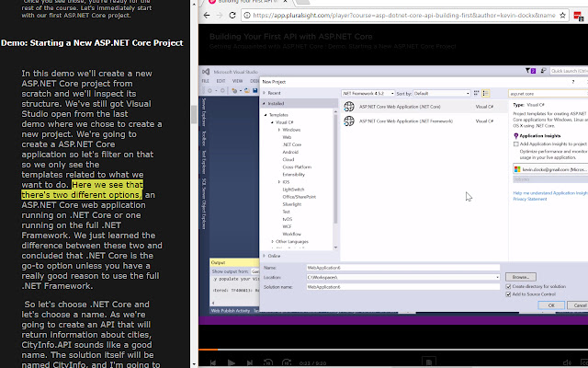This screenshot has width=588, height=368.
Task: Open the SQL Server Object Explorer side tab
Action: click(x=204, y=203)
